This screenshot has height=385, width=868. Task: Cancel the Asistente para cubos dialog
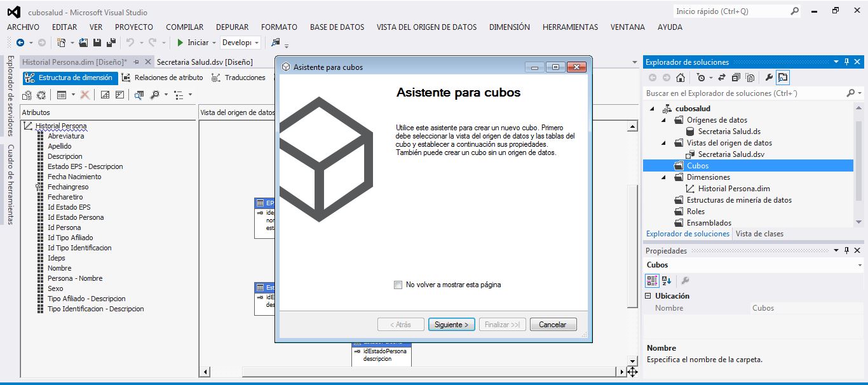point(553,324)
